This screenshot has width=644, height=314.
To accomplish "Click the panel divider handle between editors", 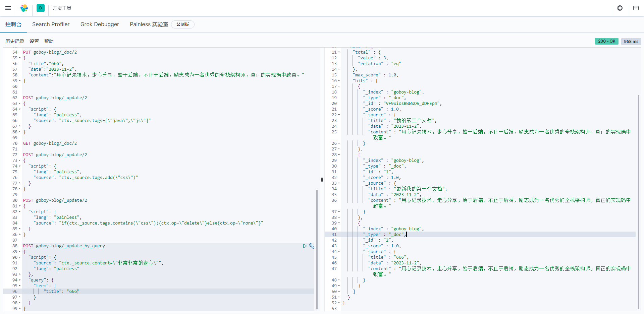I will (322, 180).
